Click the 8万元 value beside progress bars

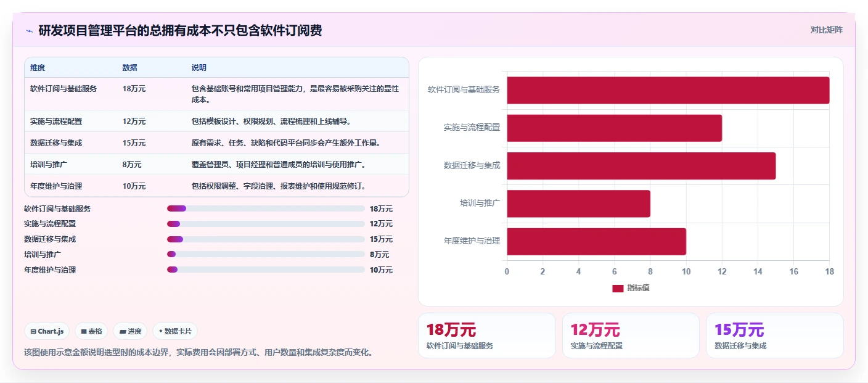tap(379, 254)
